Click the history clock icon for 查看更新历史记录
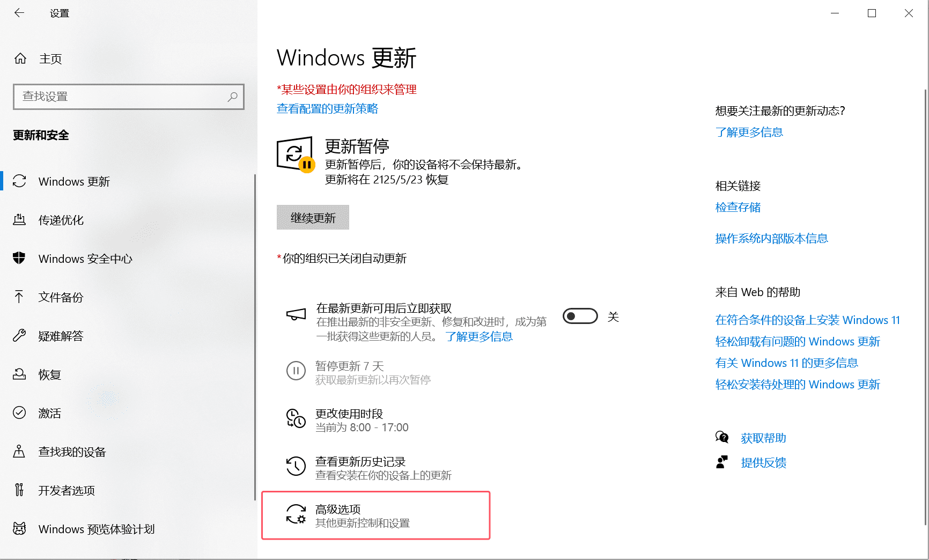Viewport: 929px width, 560px height. 296,466
